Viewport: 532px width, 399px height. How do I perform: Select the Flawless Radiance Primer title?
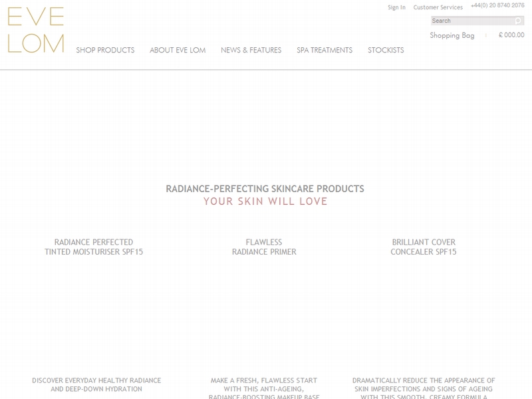click(x=264, y=247)
